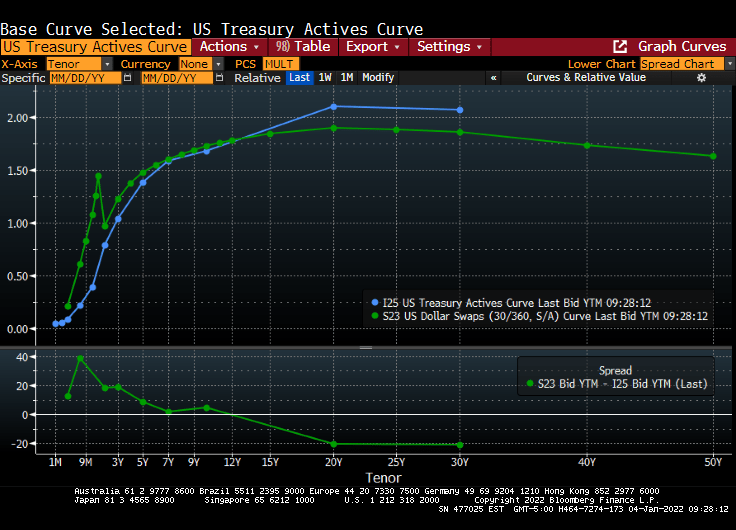This screenshot has height=530, width=736.
Task: Click green Dollar Swaps legend marker
Action: click(374, 316)
